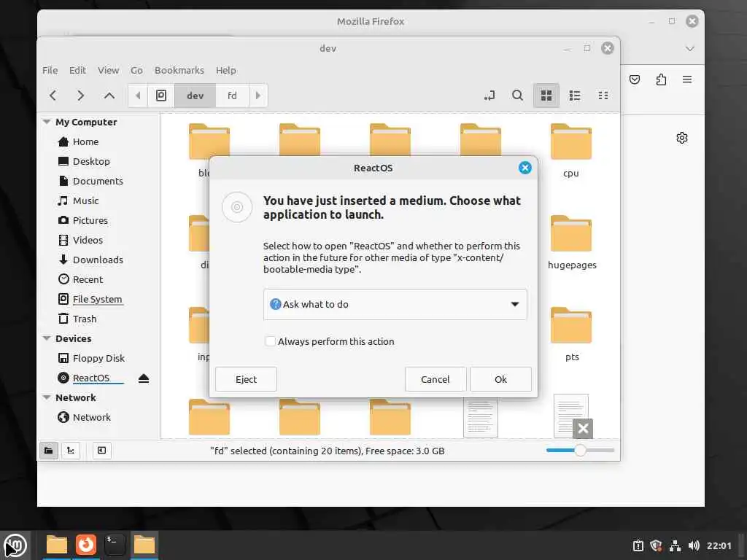Click the Eject button in dialog
The width and height of the screenshot is (747, 560).
click(x=246, y=379)
